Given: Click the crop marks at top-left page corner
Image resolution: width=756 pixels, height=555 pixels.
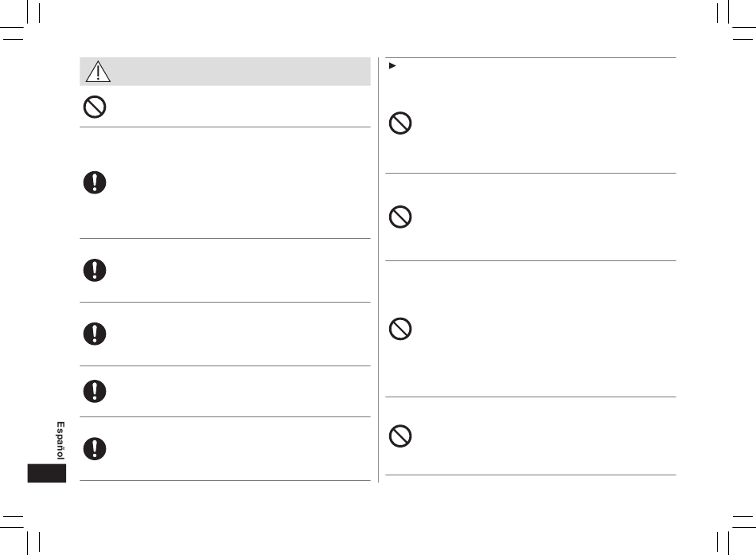Looking at the screenshot, I should 20,20.
